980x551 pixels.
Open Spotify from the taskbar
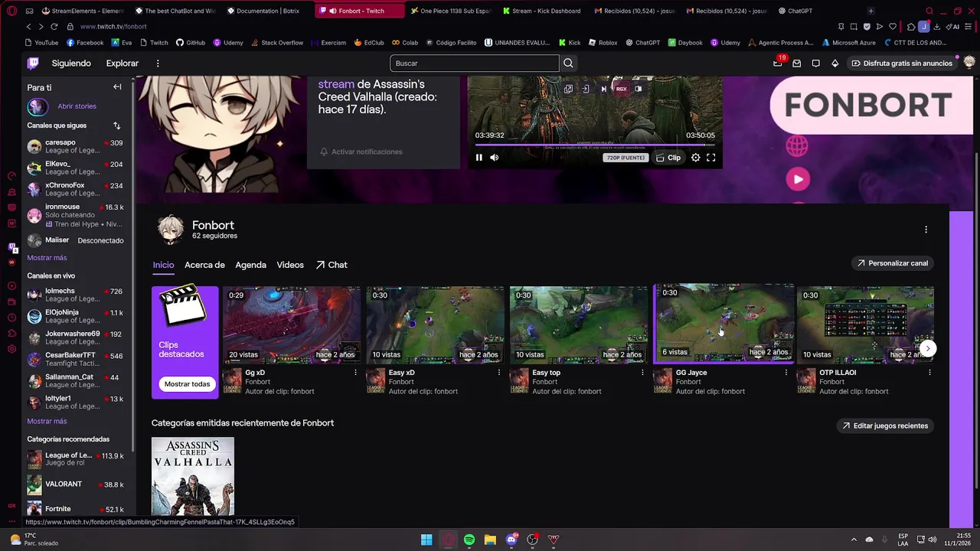pos(469,540)
